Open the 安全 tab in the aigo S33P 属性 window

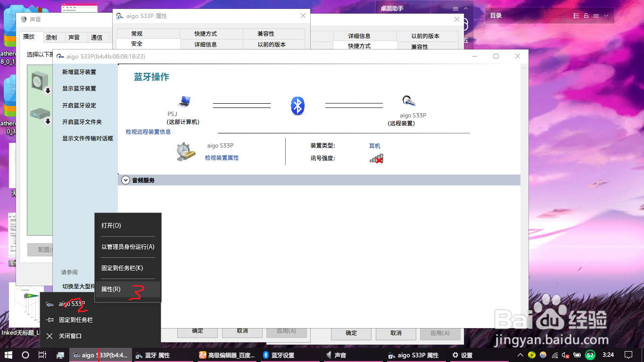point(149,44)
